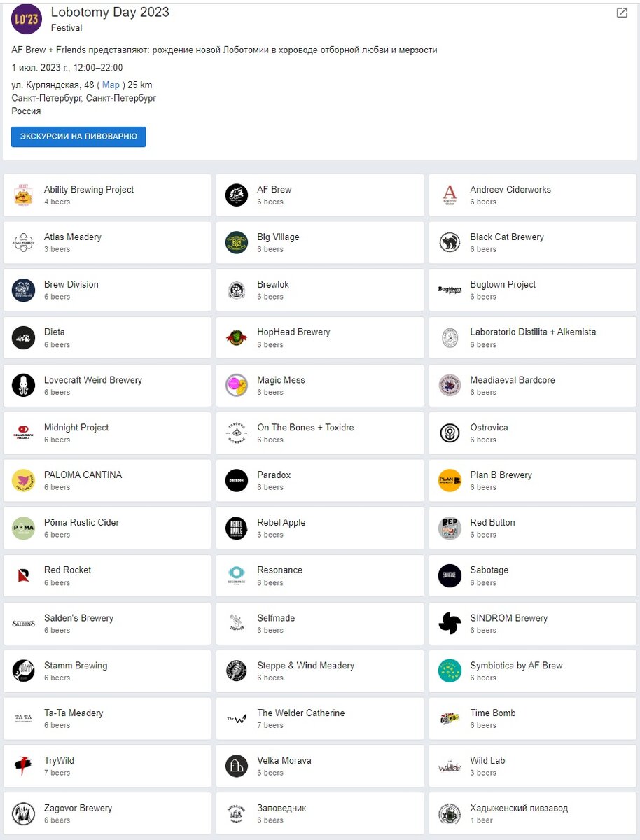The height and width of the screenshot is (840, 640).
Task: Click the Magic Mess logo
Action: tap(237, 386)
